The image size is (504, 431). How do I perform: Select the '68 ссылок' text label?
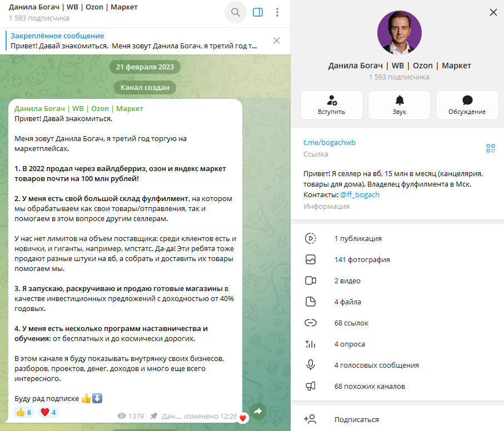click(351, 323)
